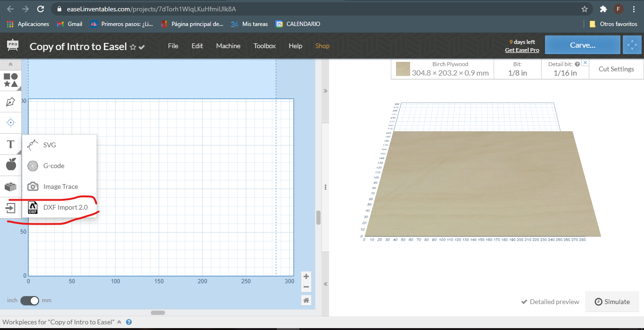The height and width of the screenshot is (330, 644).
Task: Click the Detail bit help question icon
Action: pos(577,64)
